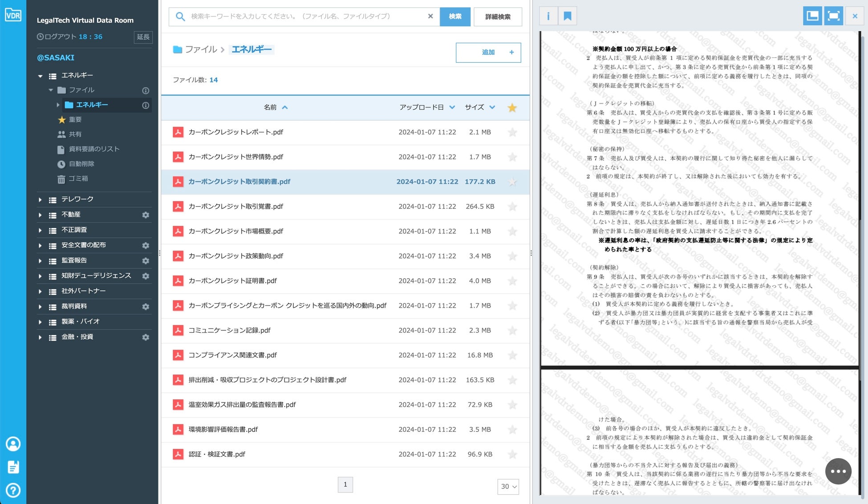The image size is (868, 504).
Task: Click the 追加 add button
Action: coord(488,53)
